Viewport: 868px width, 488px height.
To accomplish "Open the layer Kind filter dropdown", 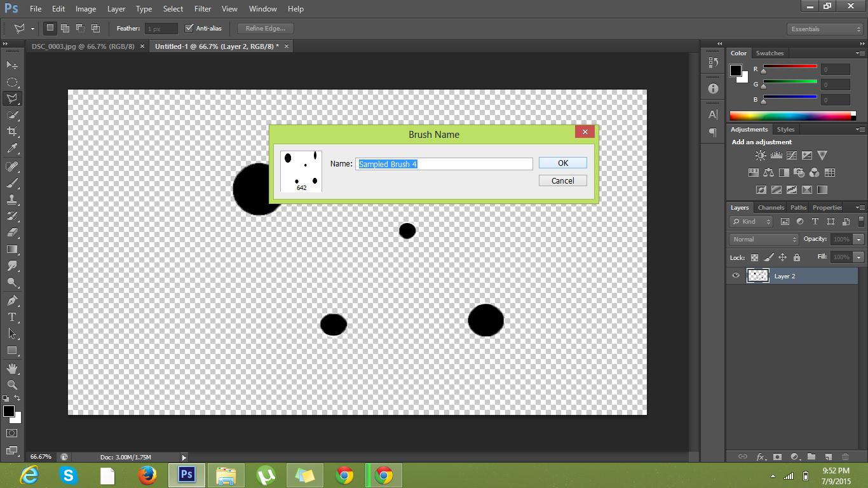I will tap(751, 221).
